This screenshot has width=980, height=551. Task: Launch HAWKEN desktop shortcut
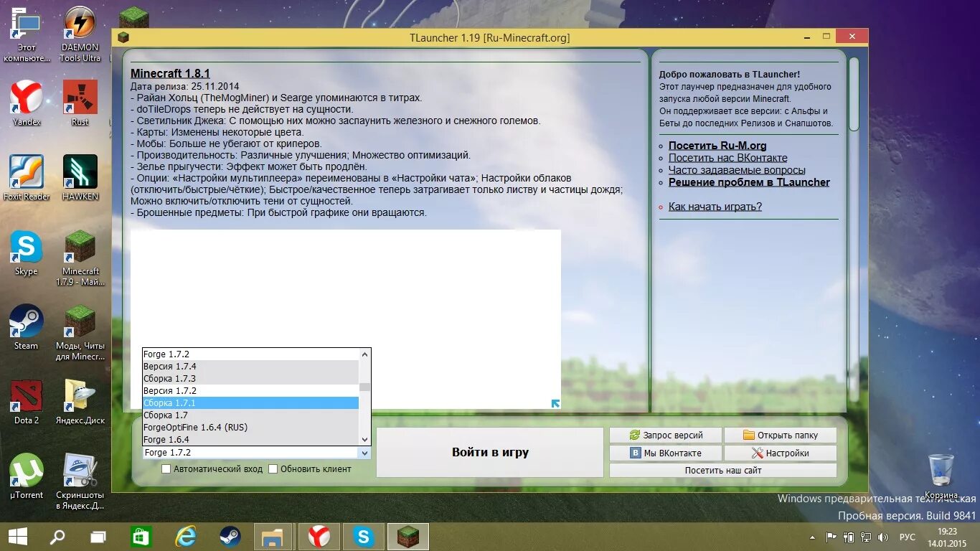pos(80,178)
